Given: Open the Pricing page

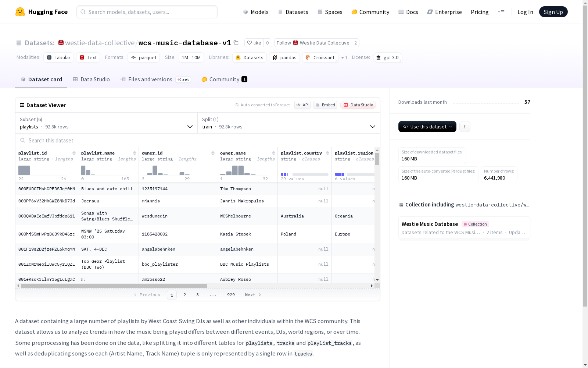Looking at the screenshot, I should [x=480, y=12].
